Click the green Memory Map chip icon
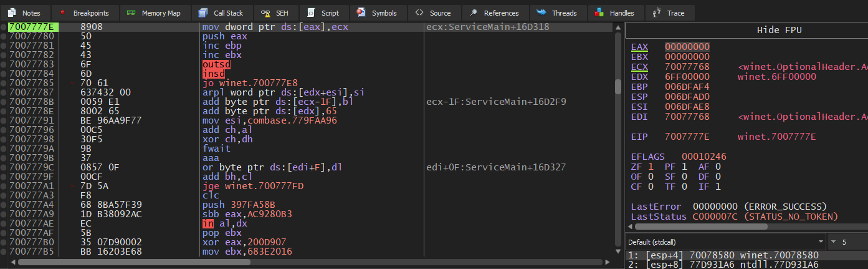 pyautogui.click(x=131, y=12)
